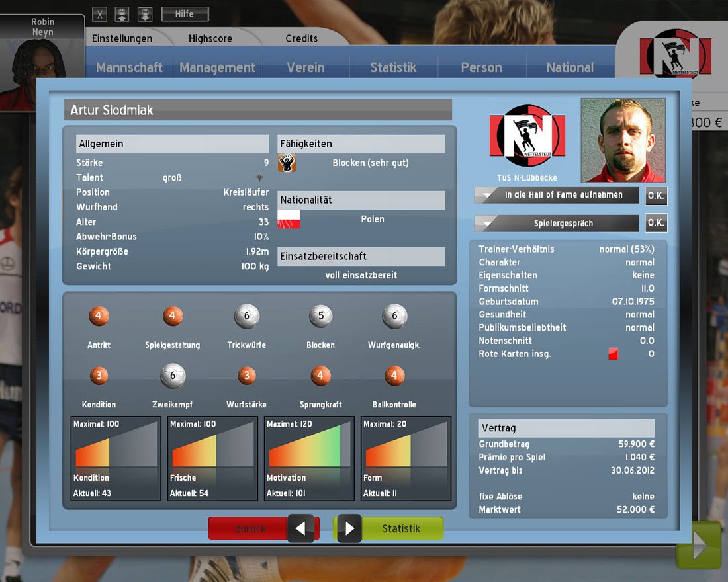Screen dimensions: 728x582
Task: Go to previous player with left arrow
Action: click(x=300, y=528)
